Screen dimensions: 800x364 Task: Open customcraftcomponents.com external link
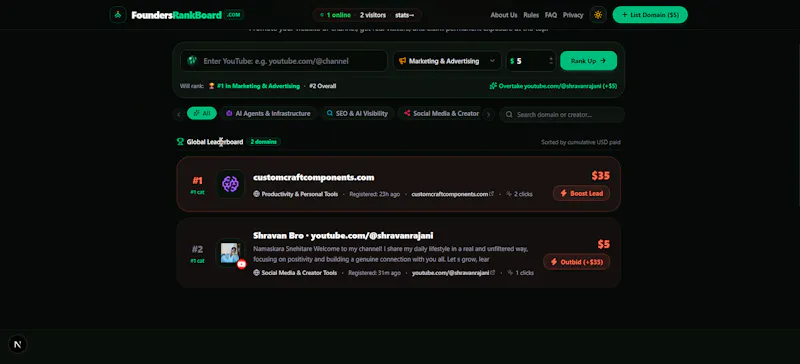[x=453, y=195]
